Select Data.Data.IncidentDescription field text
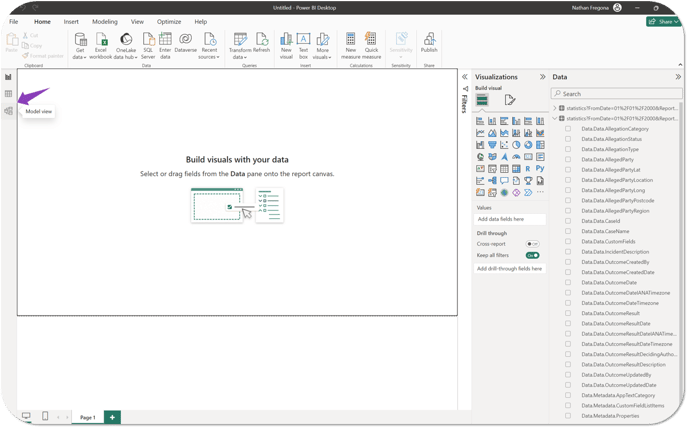The width and height of the screenshot is (688, 428). [615, 252]
